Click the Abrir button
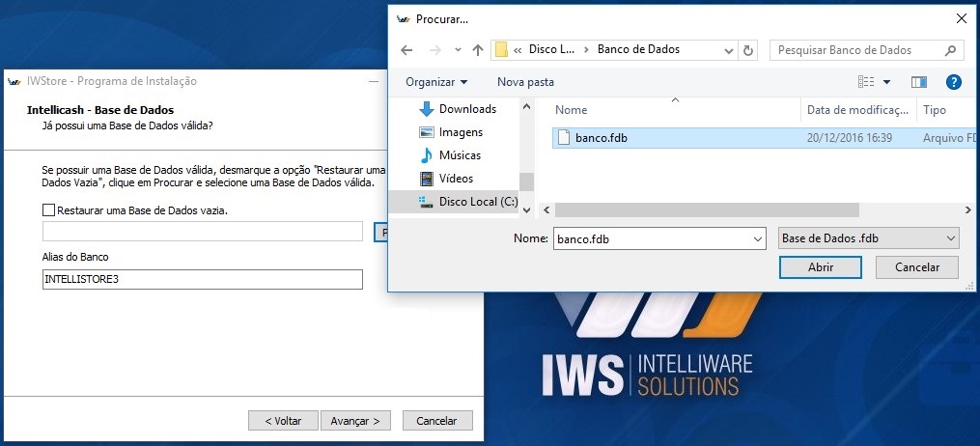Image resolution: width=980 pixels, height=446 pixels. [x=821, y=267]
